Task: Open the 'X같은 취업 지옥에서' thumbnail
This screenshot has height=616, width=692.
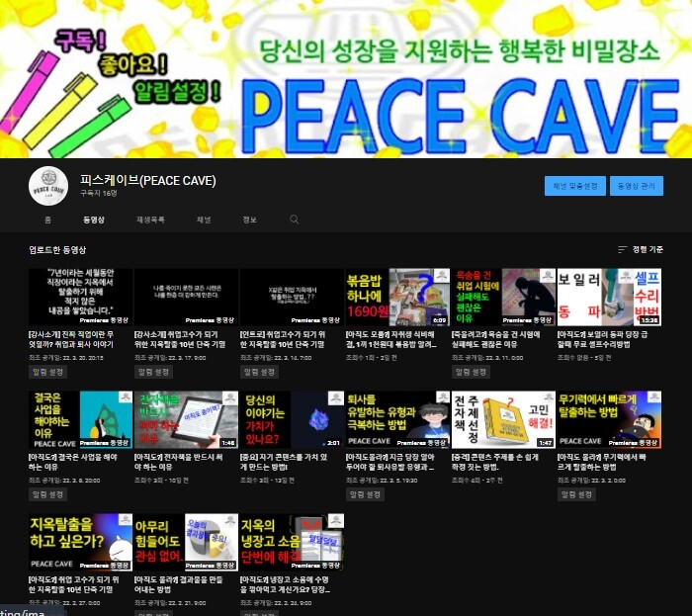Action: pos(292,297)
